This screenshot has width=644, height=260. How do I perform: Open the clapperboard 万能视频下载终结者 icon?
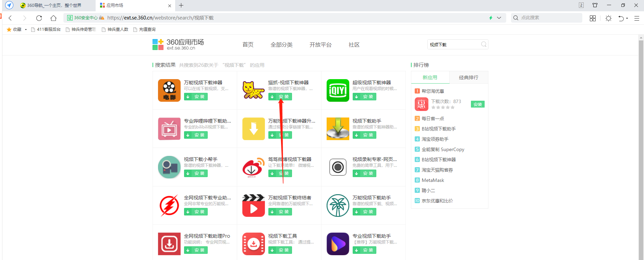[x=254, y=206]
